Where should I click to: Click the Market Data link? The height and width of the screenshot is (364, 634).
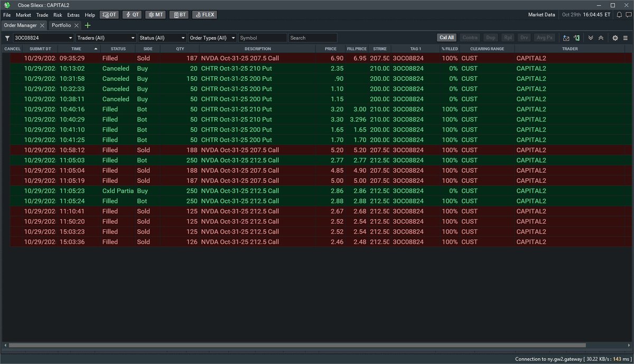tap(542, 15)
